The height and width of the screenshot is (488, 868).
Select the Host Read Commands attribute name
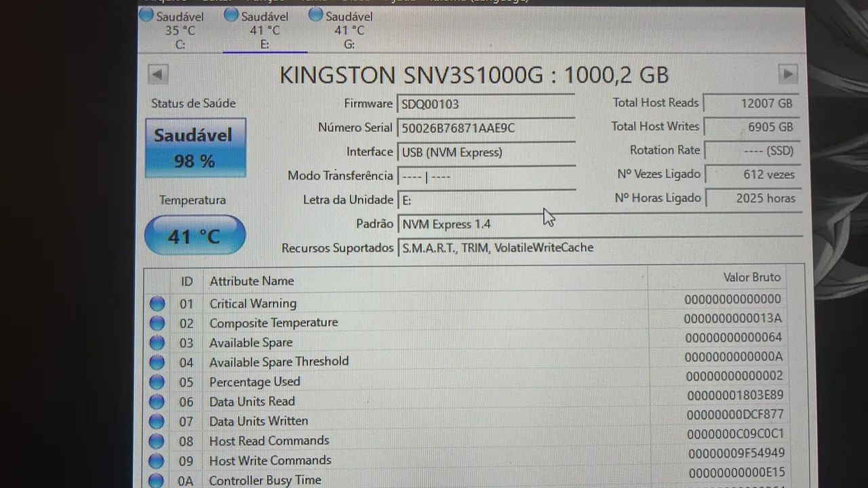pos(269,441)
